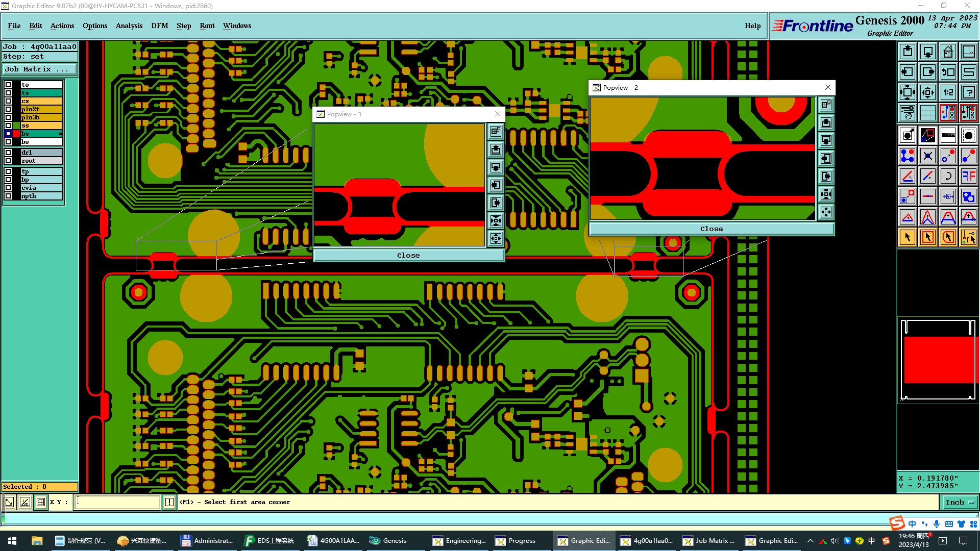Open the Analysis menu
980x551 pixels.
(129, 26)
